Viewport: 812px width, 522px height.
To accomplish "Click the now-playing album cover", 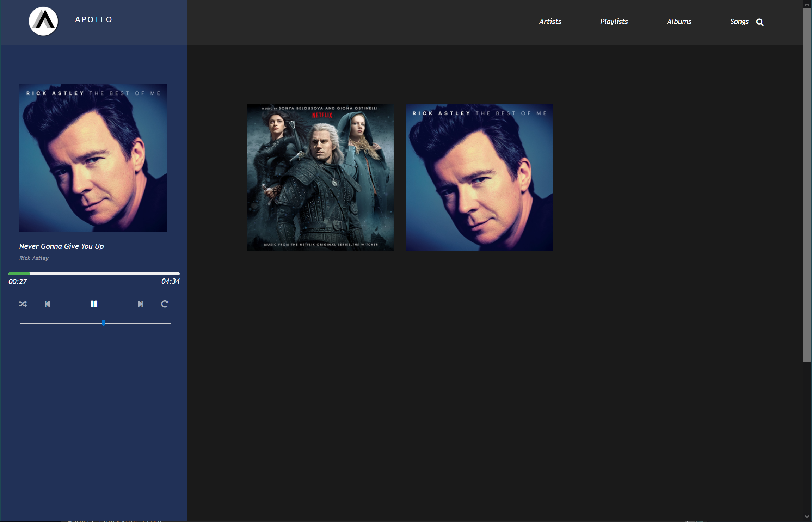I will click(93, 158).
